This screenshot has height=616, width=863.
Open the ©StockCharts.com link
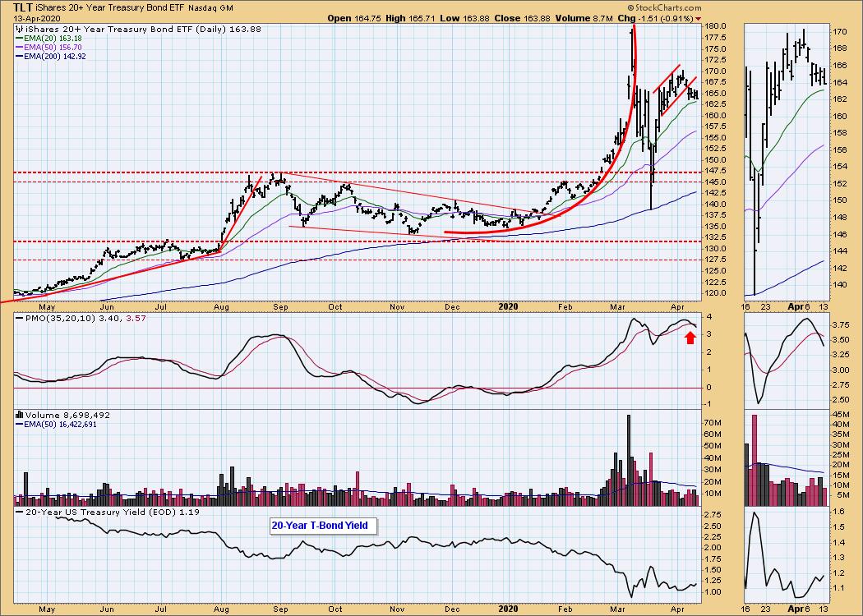pos(664,7)
